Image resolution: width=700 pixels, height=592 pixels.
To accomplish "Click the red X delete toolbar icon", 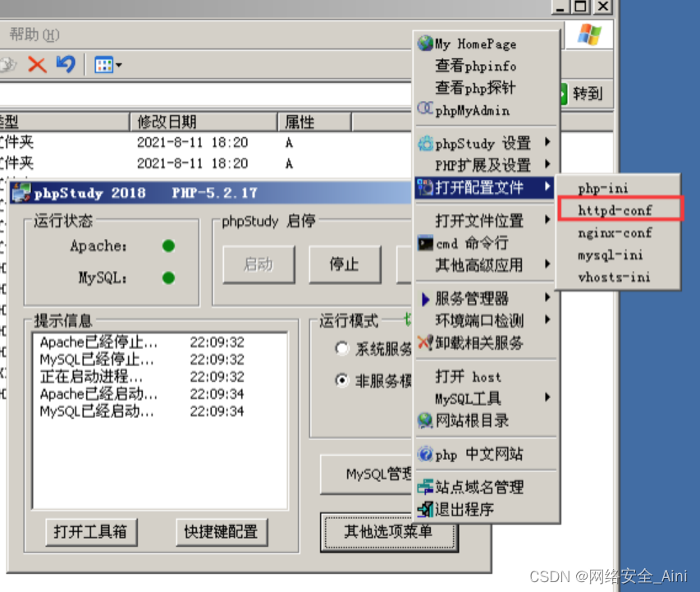I will click(x=37, y=64).
